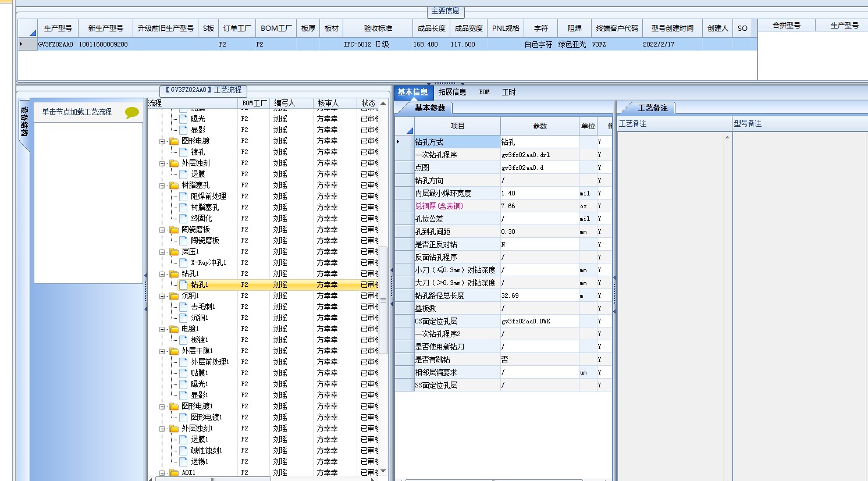Click the document icon next to X-Ray冲孔1
Screen dimensions: 868x481
tap(183, 262)
